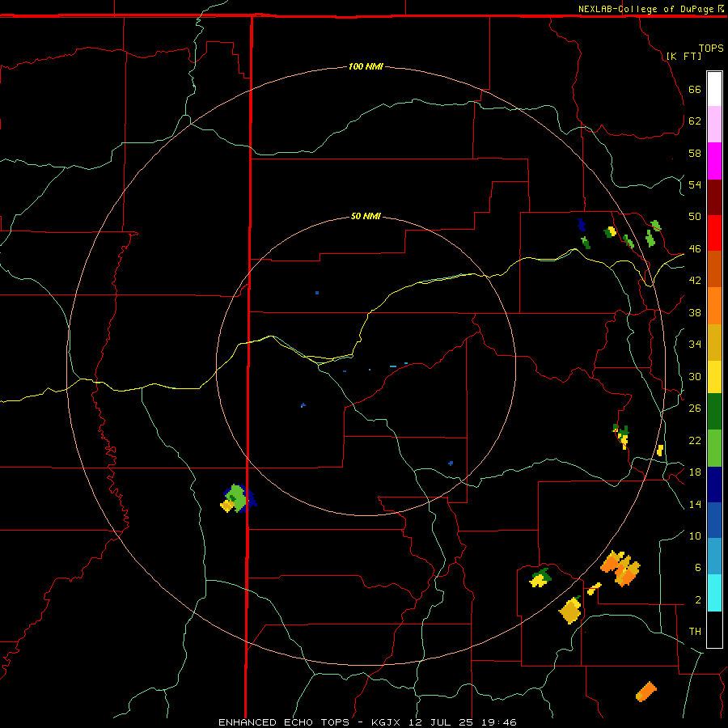Click the light pink 62 kft band
This screenshot has width=728, height=728.
pos(714,124)
